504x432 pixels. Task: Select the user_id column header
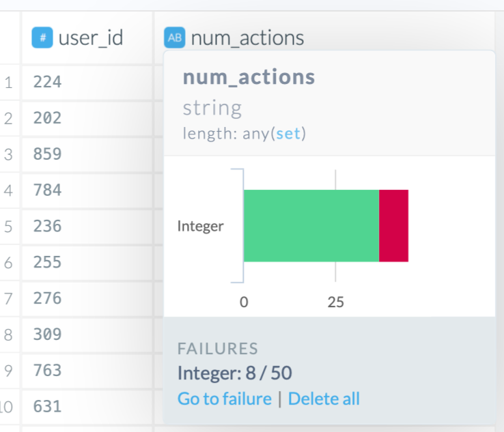click(x=90, y=38)
